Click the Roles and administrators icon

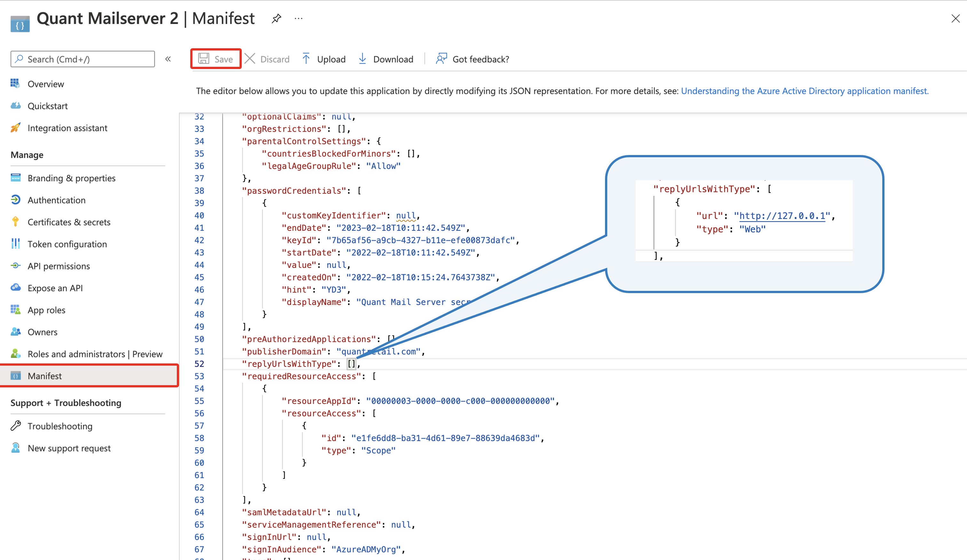click(x=15, y=354)
